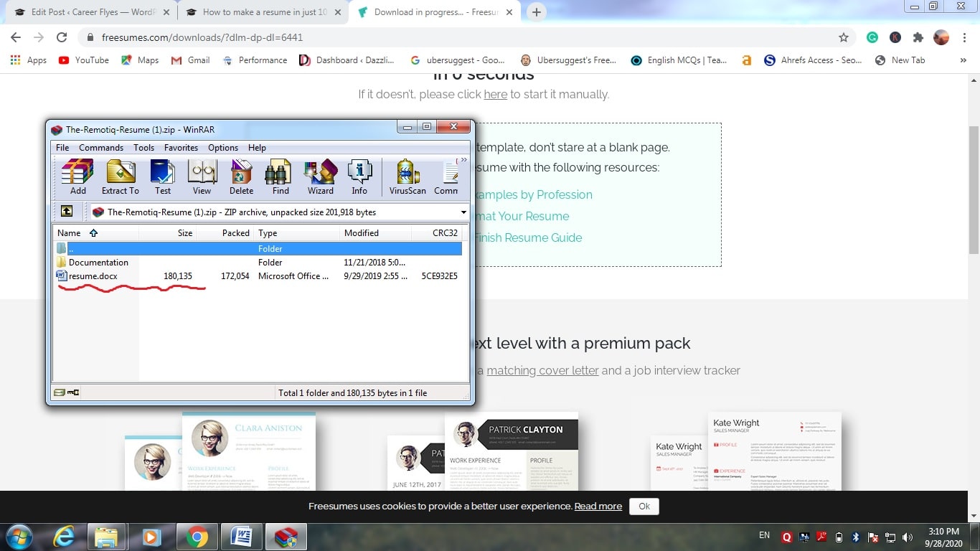Open Microsoft Word from the taskbar
This screenshot has height=551, width=980.
pos(241,536)
